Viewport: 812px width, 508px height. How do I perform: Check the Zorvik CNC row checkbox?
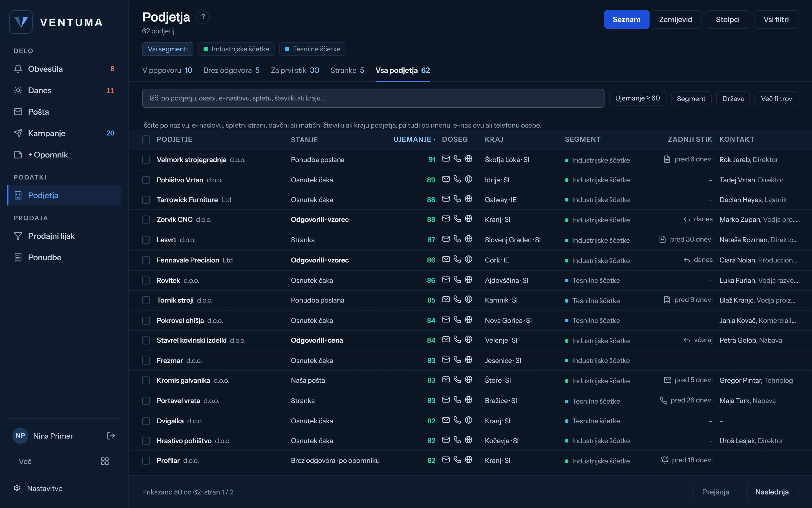pos(146,220)
